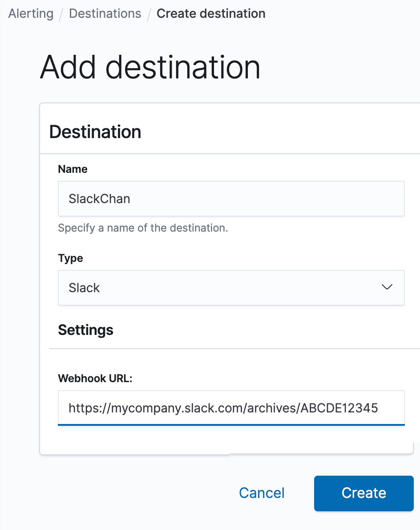Go to the Alerting breadcrumb
The height and width of the screenshot is (530, 420).
[31, 14]
